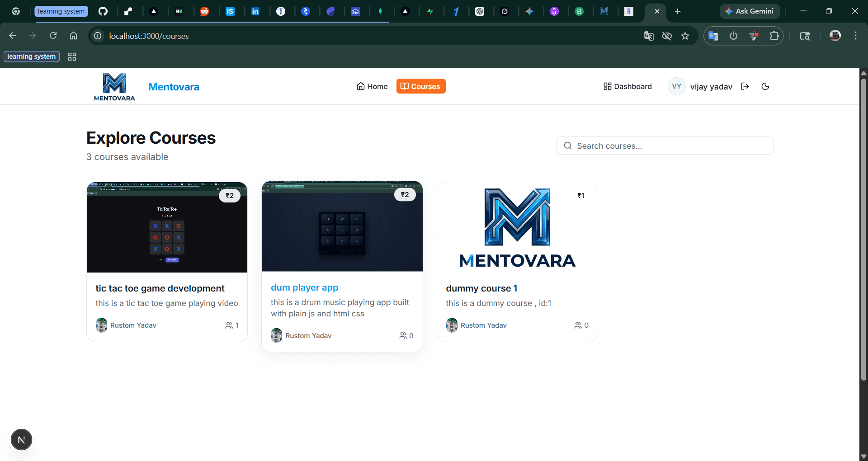Click the ₹2 price badge on tic tac toe

[x=230, y=196]
